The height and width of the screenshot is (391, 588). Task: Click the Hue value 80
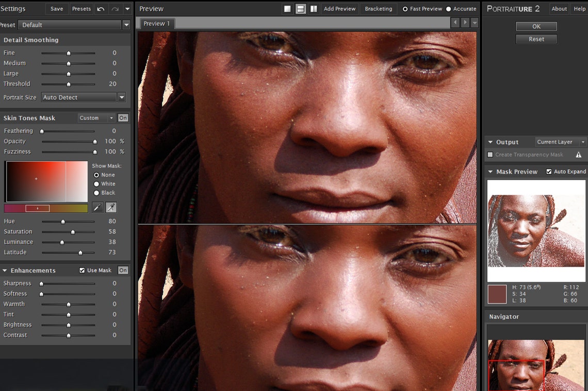click(x=112, y=222)
